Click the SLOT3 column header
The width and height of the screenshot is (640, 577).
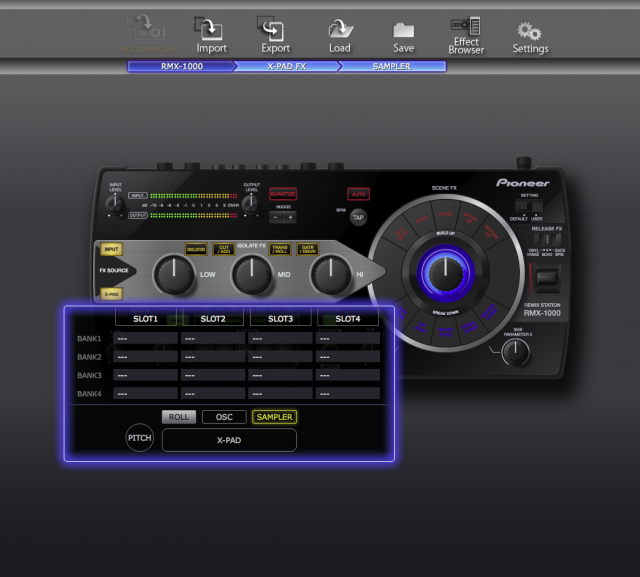(280, 319)
